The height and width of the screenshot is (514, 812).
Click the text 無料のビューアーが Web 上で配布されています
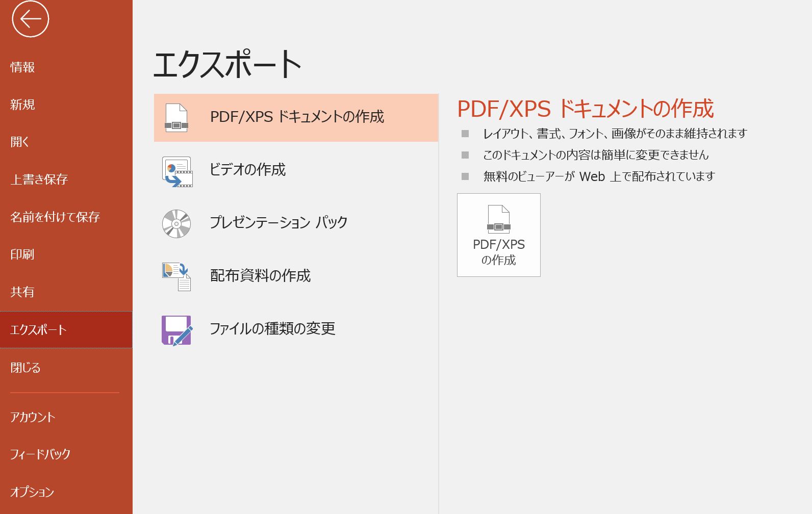pos(599,176)
